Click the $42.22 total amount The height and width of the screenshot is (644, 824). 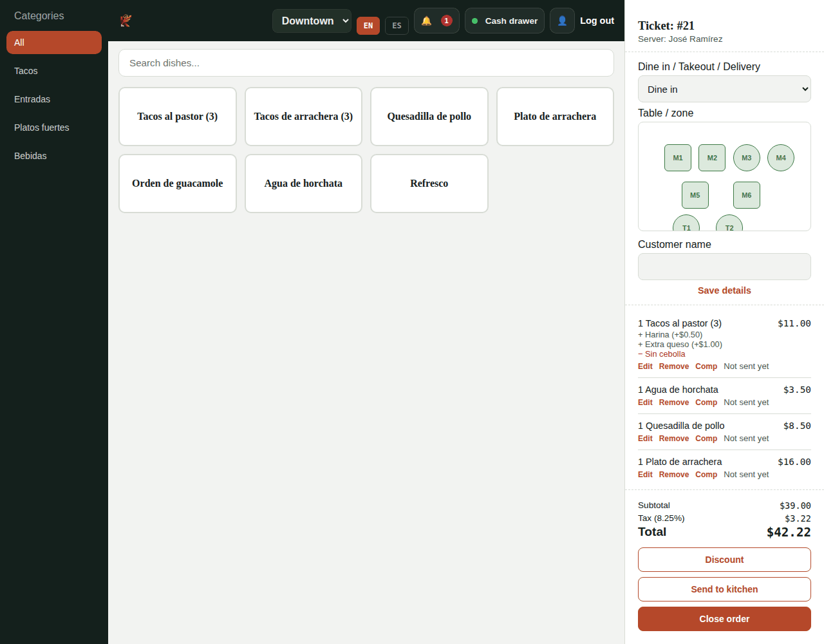click(789, 532)
